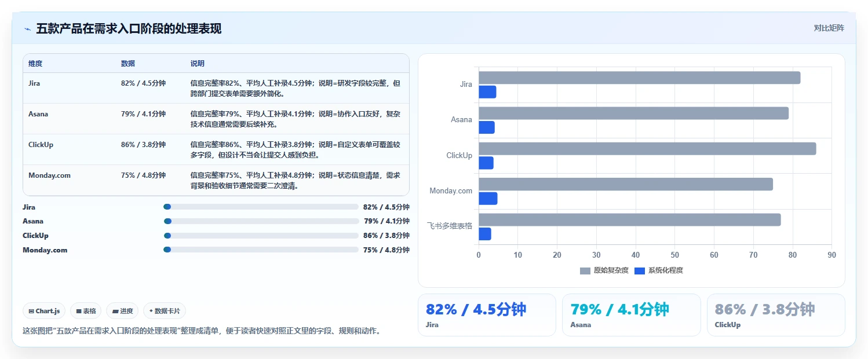Viewport: 868px width, 359px height.
Task: Click the Jira progress bar
Action: tap(261, 207)
